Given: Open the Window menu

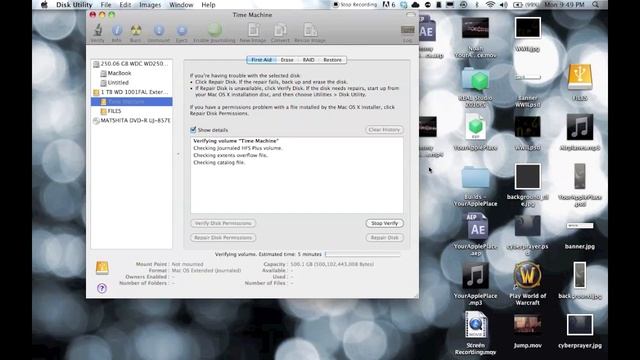Looking at the screenshot, I should (181, 5).
